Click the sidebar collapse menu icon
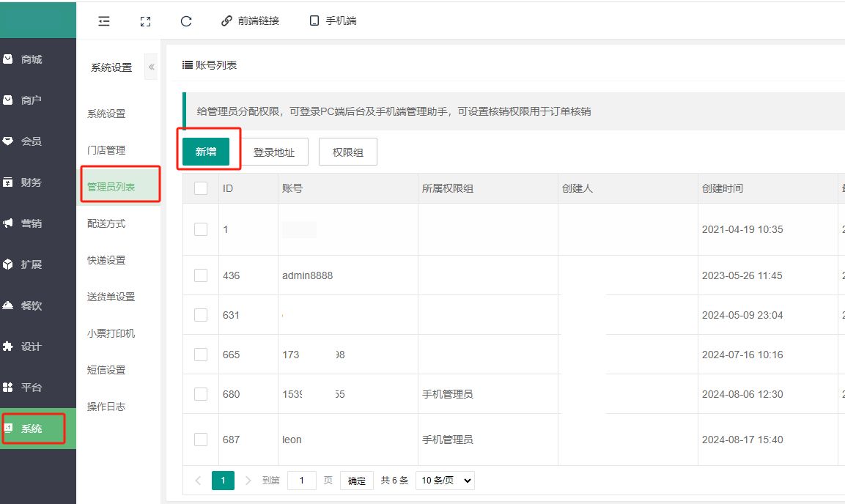The height and width of the screenshot is (504, 845). click(x=104, y=21)
